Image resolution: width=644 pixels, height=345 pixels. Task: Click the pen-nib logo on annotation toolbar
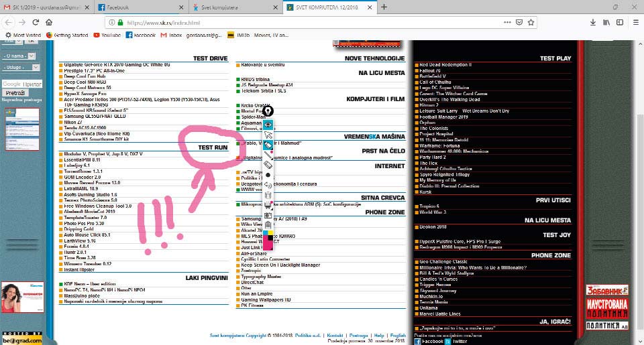268,111
